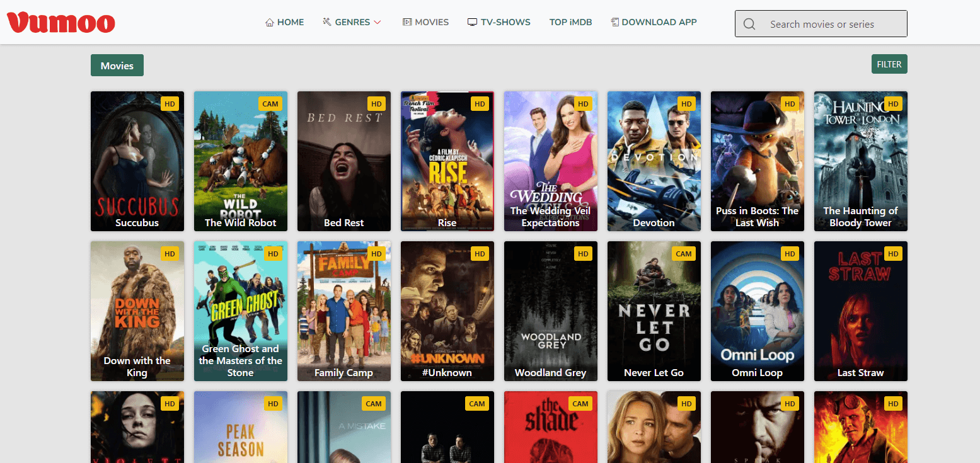Click the document icon beside DOWNLOAD APP
Screen dimensions: 980x463
pyautogui.click(x=614, y=22)
